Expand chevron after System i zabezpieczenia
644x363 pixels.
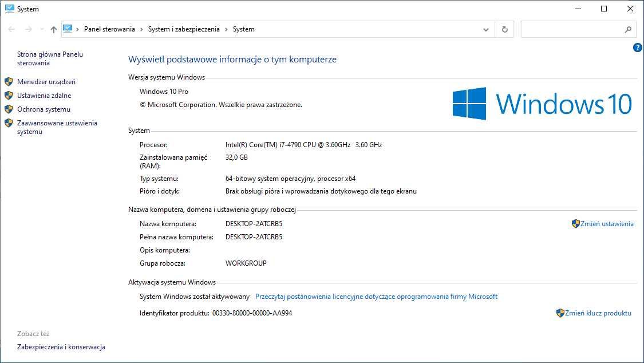click(226, 29)
